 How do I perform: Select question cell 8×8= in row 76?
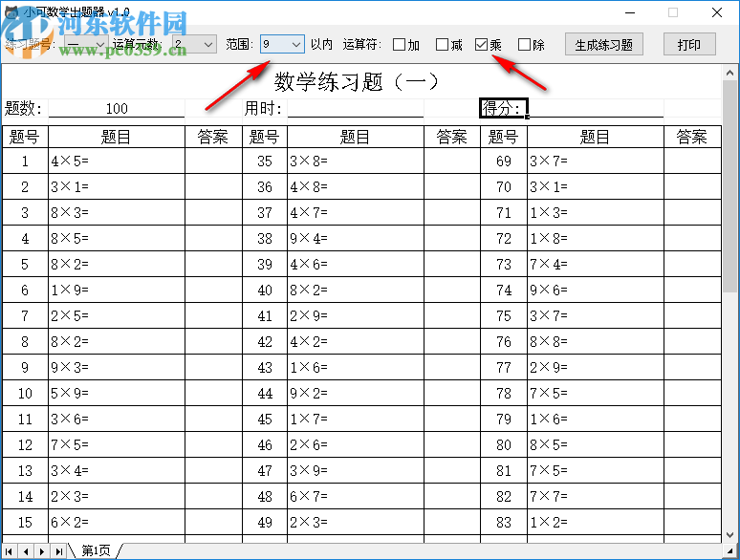[596, 341]
